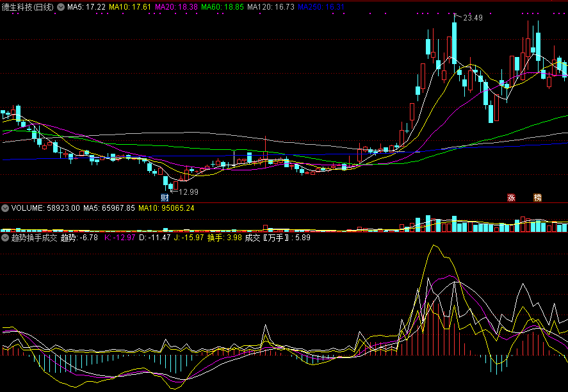This screenshot has height=392, width=568.
Task: Click the volume MA5: 65967.85 value
Action: click(109, 208)
